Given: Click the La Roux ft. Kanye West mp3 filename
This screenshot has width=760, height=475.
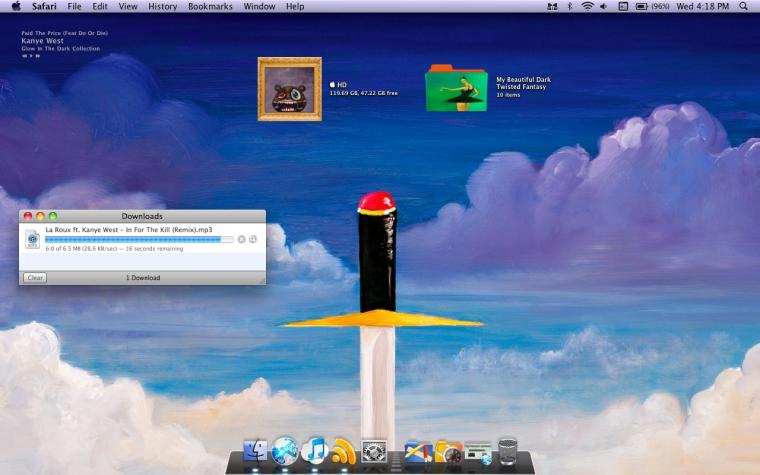Looking at the screenshot, I should tap(129, 230).
